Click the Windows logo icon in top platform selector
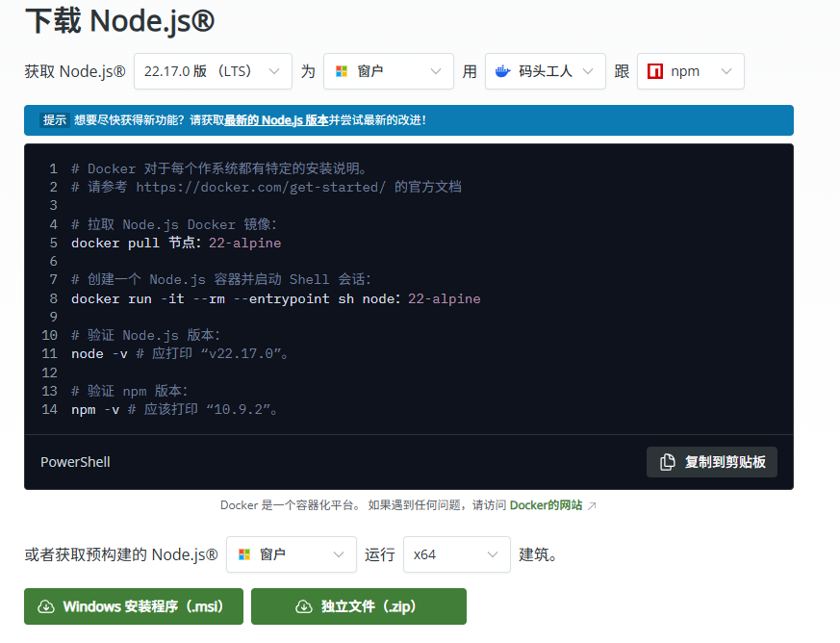 pyautogui.click(x=342, y=71)
